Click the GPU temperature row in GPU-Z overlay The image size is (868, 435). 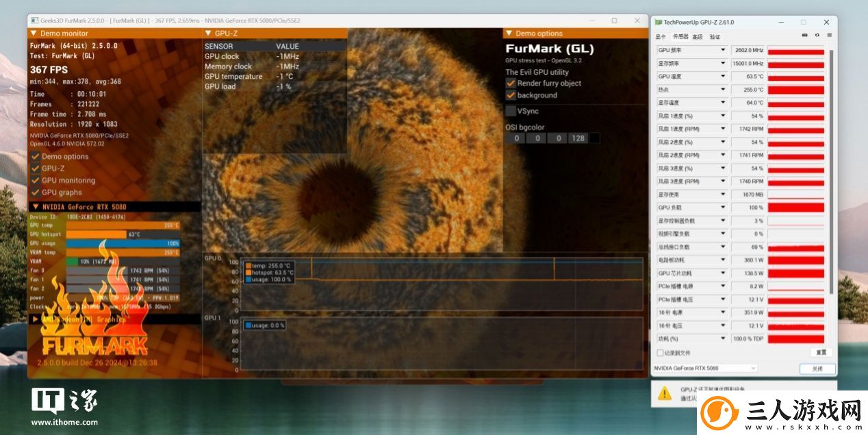point(275,77)
